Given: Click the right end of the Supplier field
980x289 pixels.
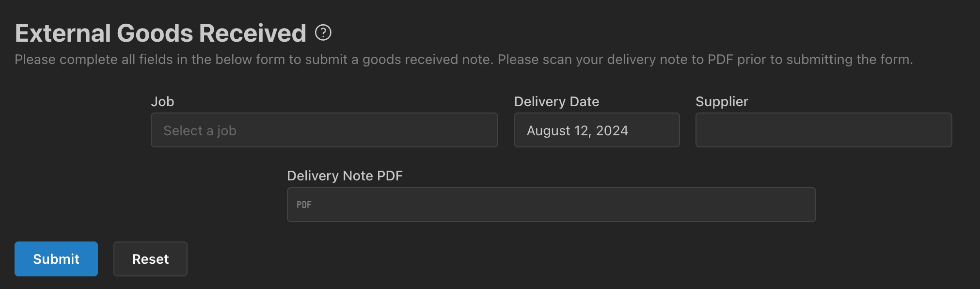Looking at the screenshot, I should pyautogui.click(x=940, y=130).
